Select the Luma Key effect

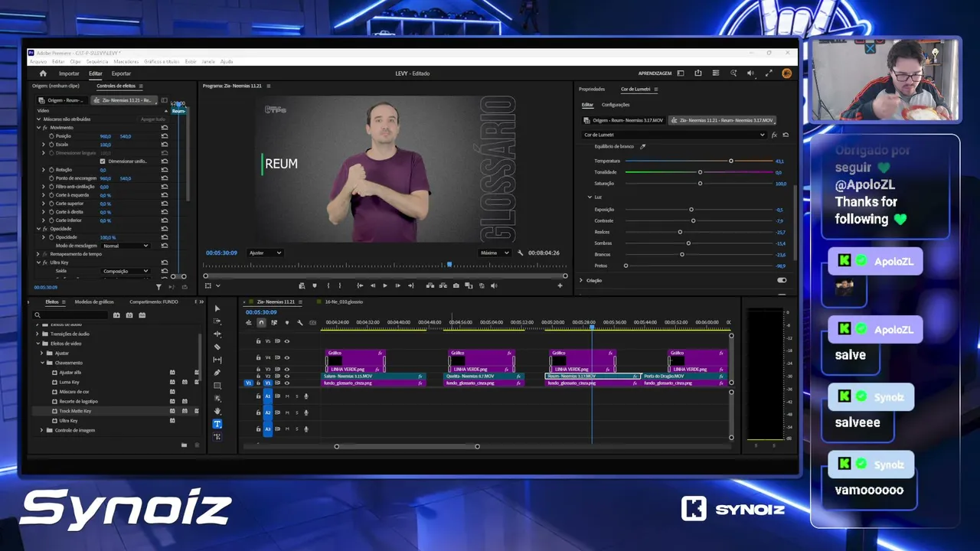tap(70, 382)
